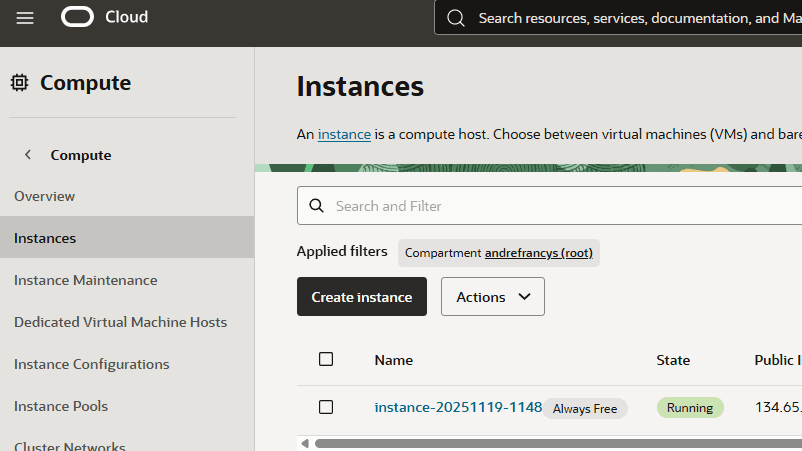This screenshot has width=802, height=451.
Task: Open the Compartment andrefrancys (root) filter
Action: [499, 253]
